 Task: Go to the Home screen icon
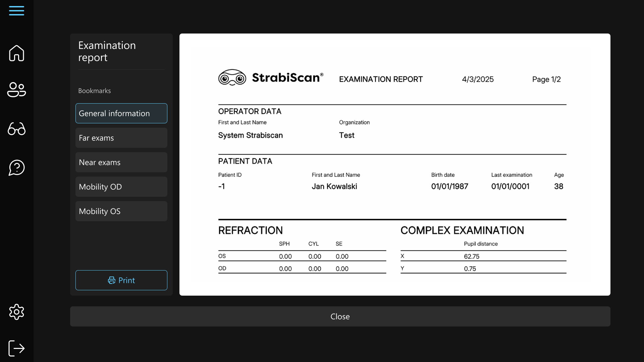16,53
